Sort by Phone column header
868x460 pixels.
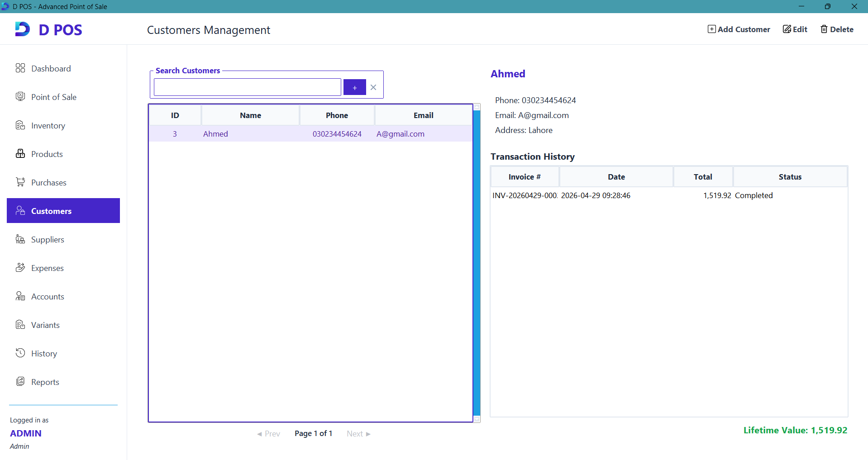click(x=337, y=115)
